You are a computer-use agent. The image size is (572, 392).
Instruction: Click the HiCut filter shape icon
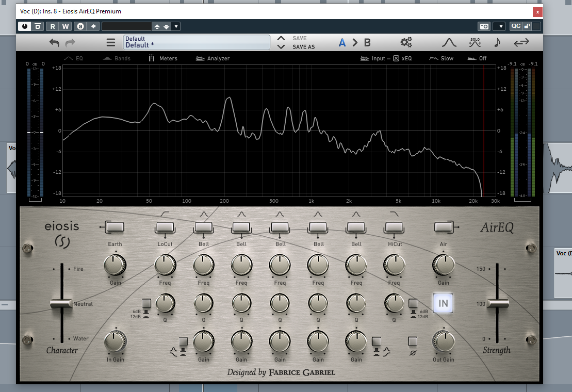394,214
